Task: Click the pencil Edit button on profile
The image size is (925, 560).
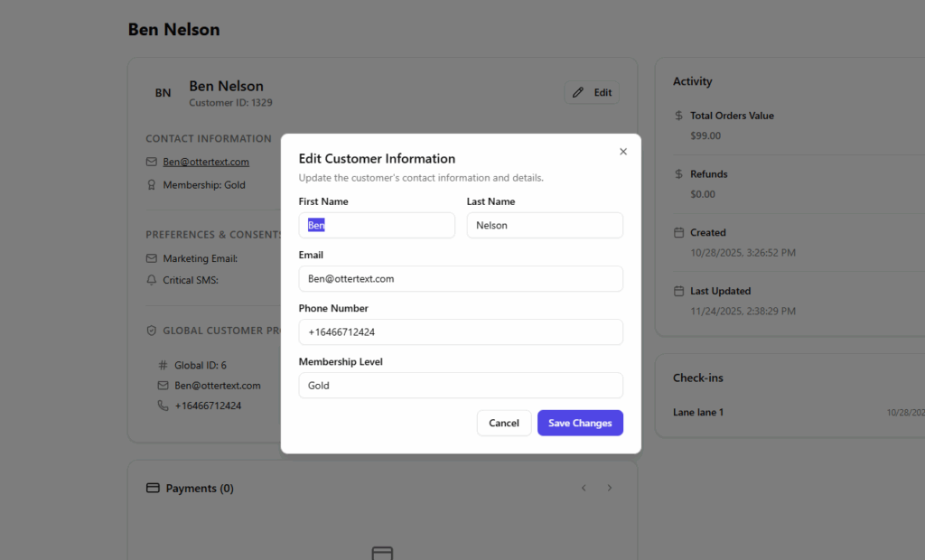Action: pos(592,92)
